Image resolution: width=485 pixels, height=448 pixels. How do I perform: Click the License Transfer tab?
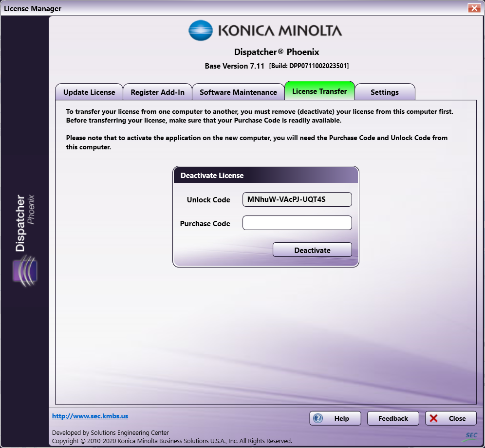319,91
